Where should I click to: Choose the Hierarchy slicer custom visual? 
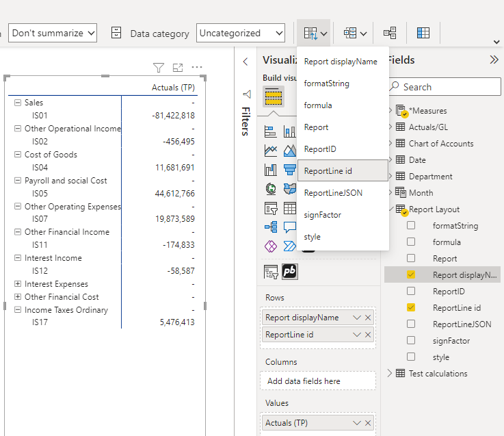coord(271,272)
